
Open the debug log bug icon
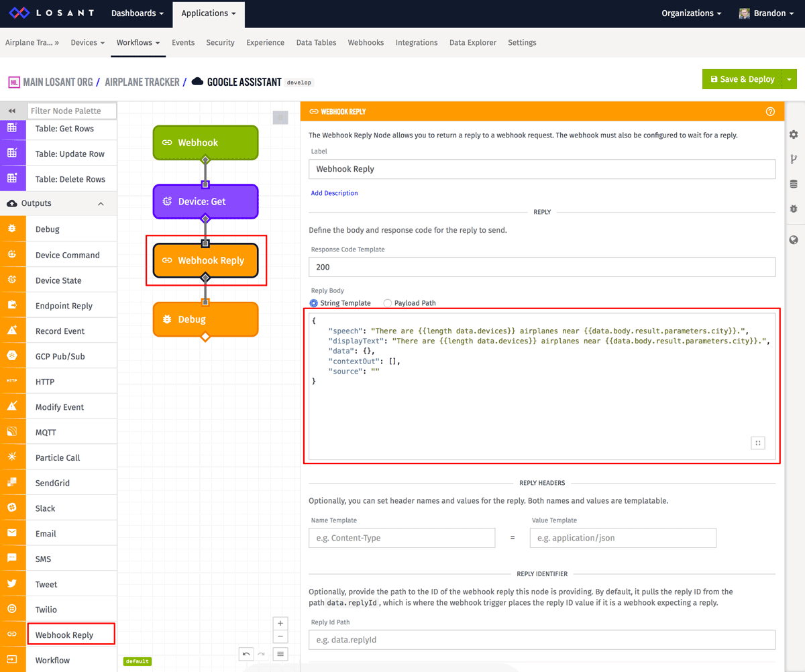point(794,208)
